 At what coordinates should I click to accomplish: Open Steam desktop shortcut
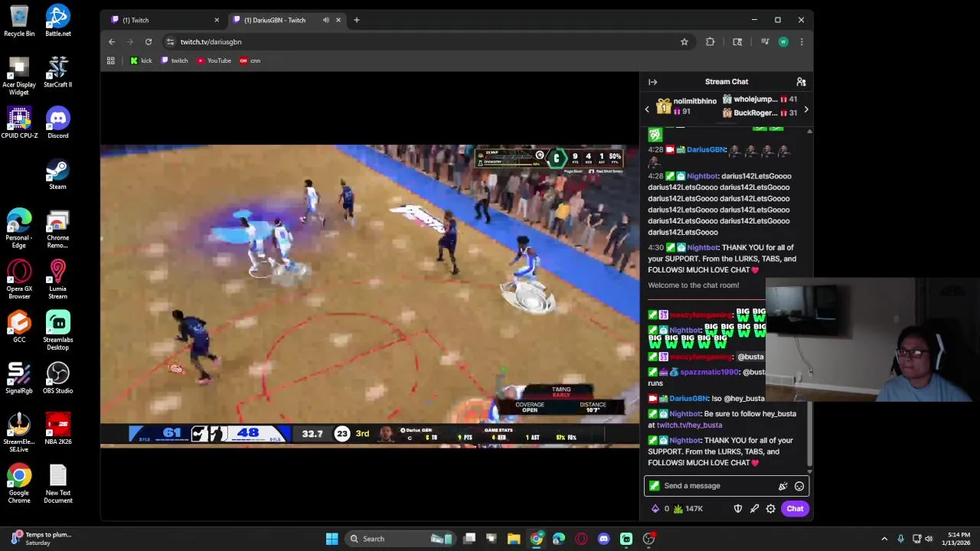coord(58,174)
